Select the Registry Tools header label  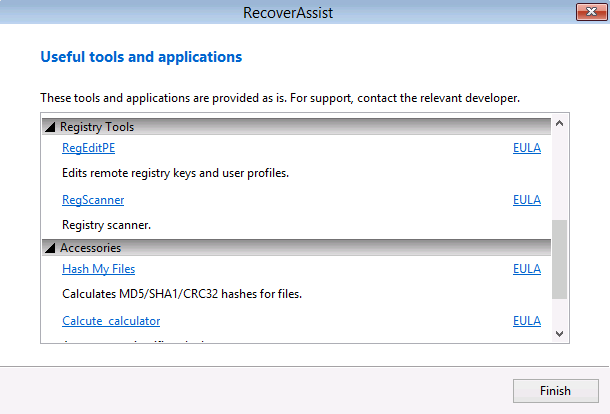click(97, 127)
